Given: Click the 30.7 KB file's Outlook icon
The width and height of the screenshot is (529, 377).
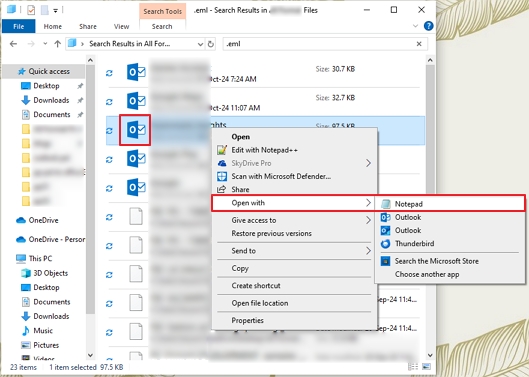Looking at the screenshot, I should (136, 72).
